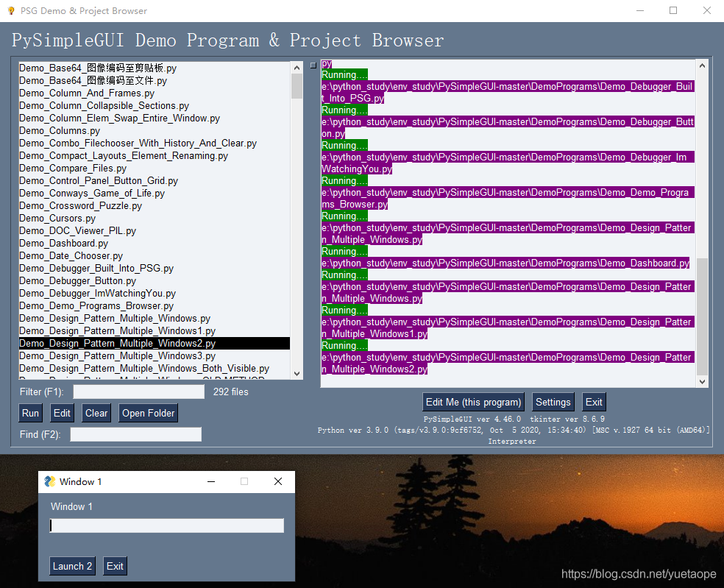Click file list scrollbar up arrow

(x=297, y=68)
